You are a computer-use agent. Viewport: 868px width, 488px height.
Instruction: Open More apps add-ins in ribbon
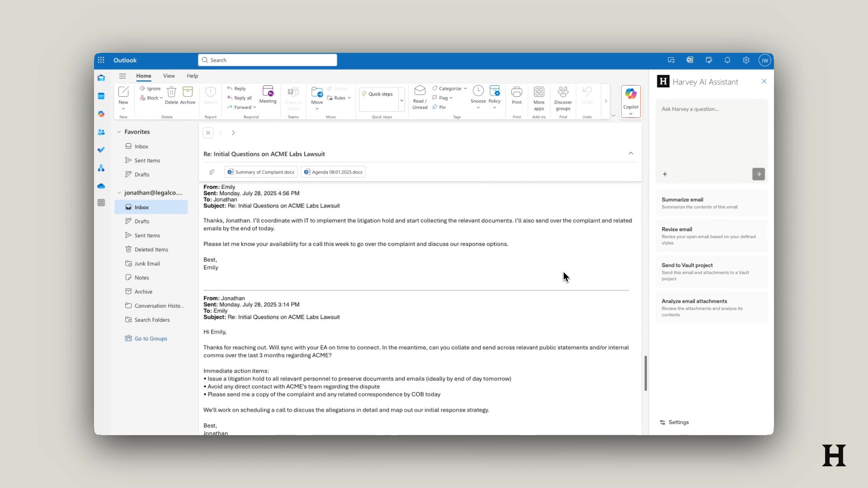coord(539,98)
